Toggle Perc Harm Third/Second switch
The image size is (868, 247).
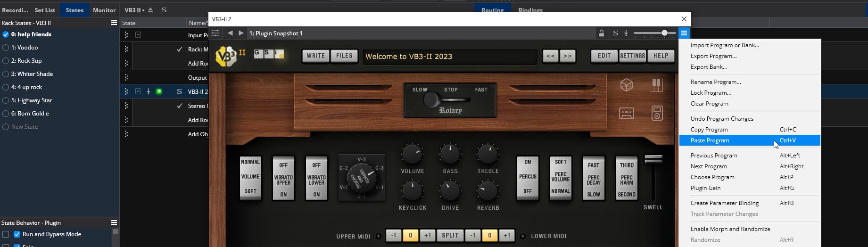click(x=627, y=179)
